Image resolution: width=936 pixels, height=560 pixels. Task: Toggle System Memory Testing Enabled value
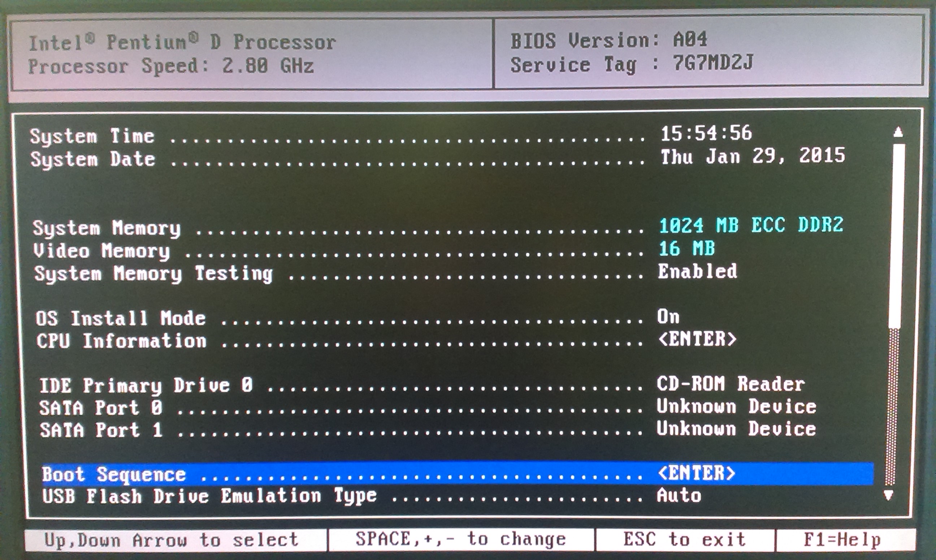[x=697, y=272]
